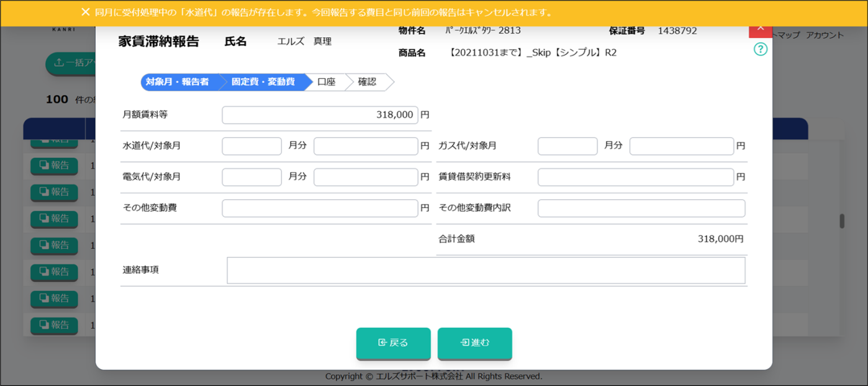Select the 対象月・報告者 step tab
The height and width of the screenshot is (386, 868).
[178, 82]
